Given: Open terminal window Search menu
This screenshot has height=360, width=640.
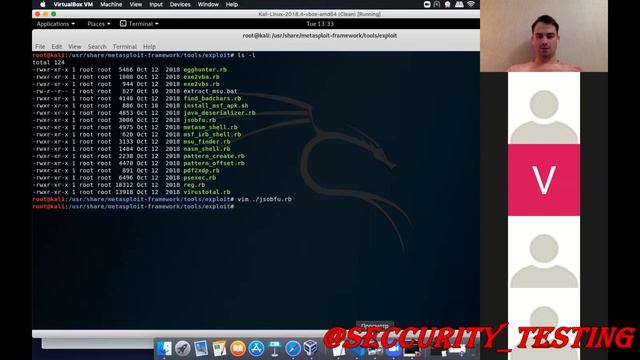Looking at the screenshot, I should [97, 47].
